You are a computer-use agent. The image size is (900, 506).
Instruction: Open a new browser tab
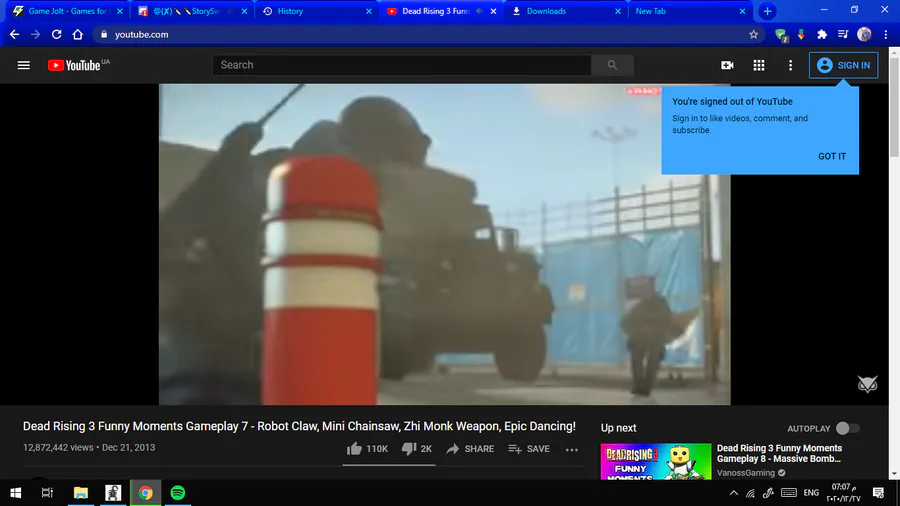pyautogui.click(x=767, y=11)
